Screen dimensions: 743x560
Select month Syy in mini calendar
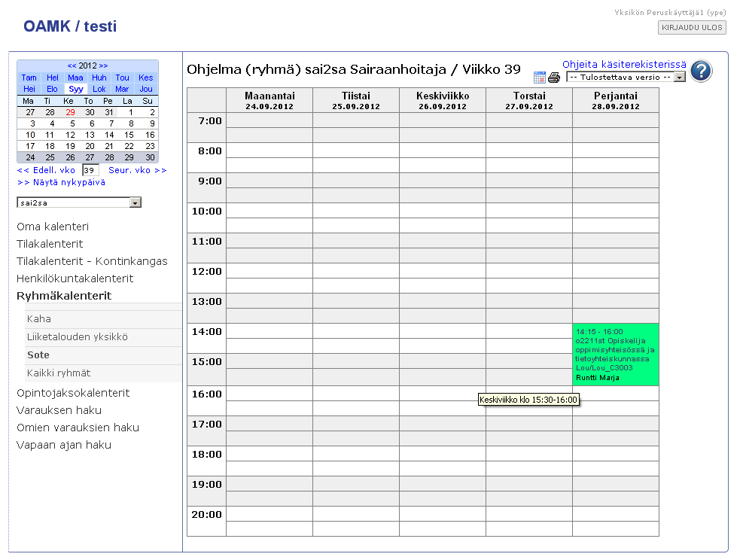pos(76,89)
